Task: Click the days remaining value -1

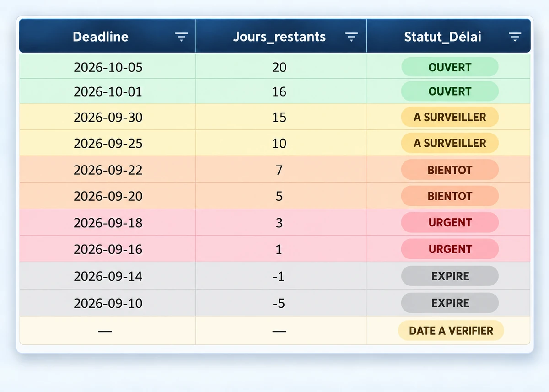Action: (279, 276)
